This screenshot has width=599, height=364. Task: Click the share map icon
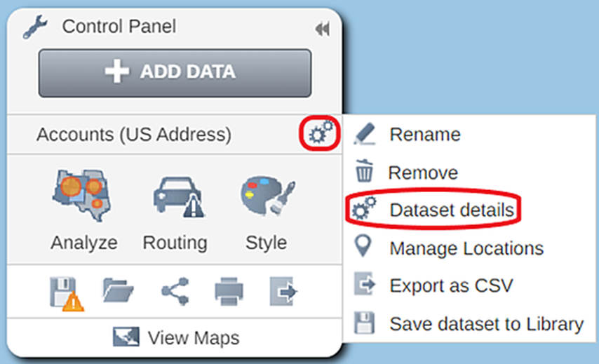pyautogui.click(x=175, y=291)
